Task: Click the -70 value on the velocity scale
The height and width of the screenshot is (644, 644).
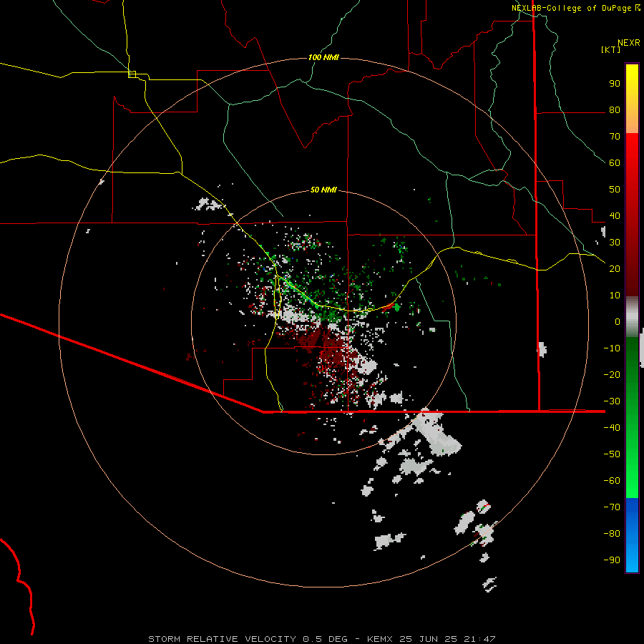Action: (x=612, y=507)
